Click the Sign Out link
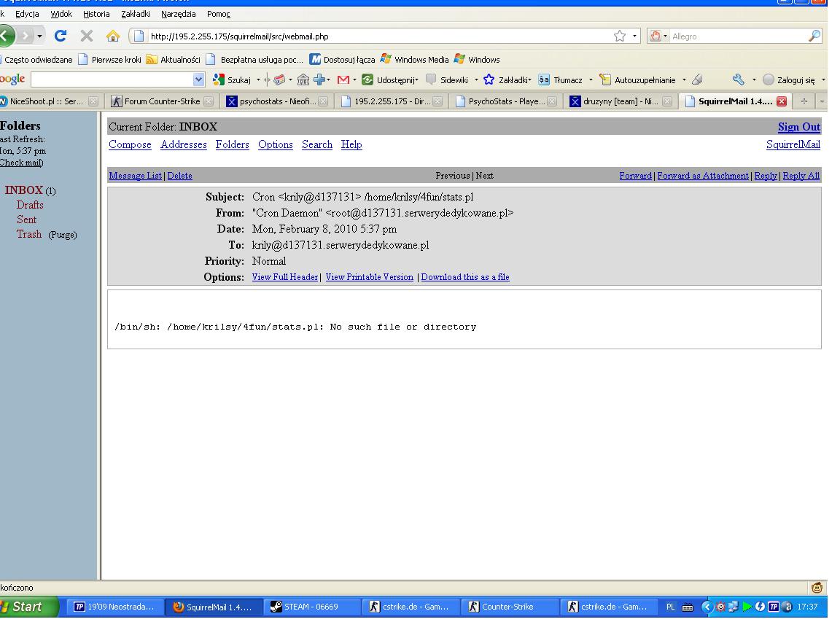Viewport: 840px width, 630px height. 798,127
